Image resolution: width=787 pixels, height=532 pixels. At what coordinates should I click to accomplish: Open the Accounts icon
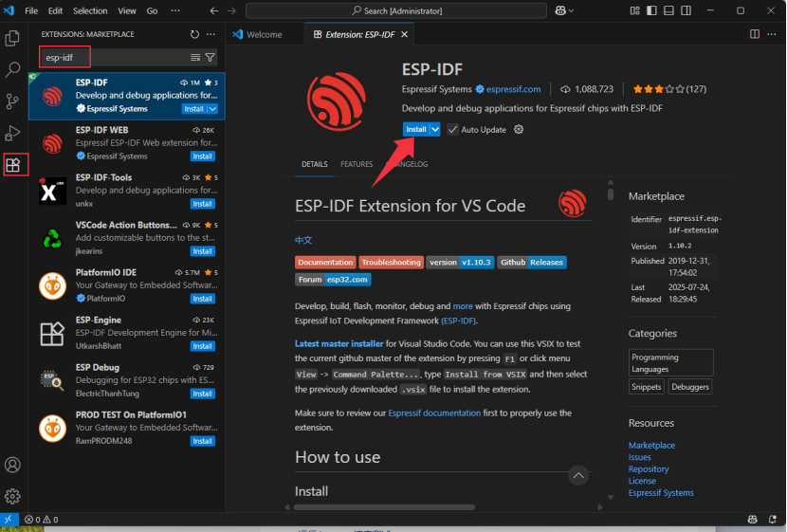pyautogui.click(x=12, y=465)
